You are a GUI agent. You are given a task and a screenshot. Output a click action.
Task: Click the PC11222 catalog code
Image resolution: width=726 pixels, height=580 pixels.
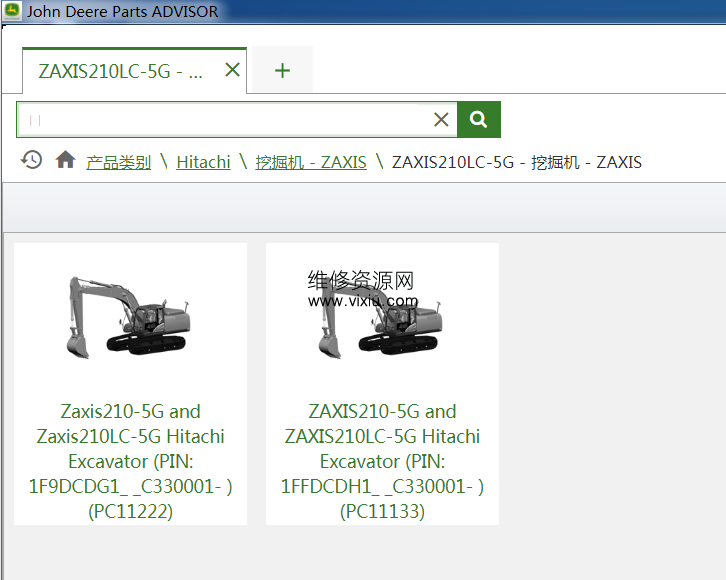[130, 511]
